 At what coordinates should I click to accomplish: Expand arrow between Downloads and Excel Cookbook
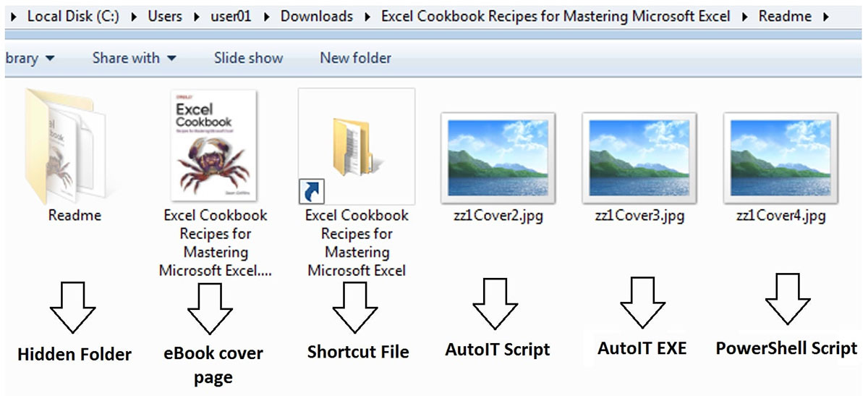pyautogui.click(x=367, y=16)
